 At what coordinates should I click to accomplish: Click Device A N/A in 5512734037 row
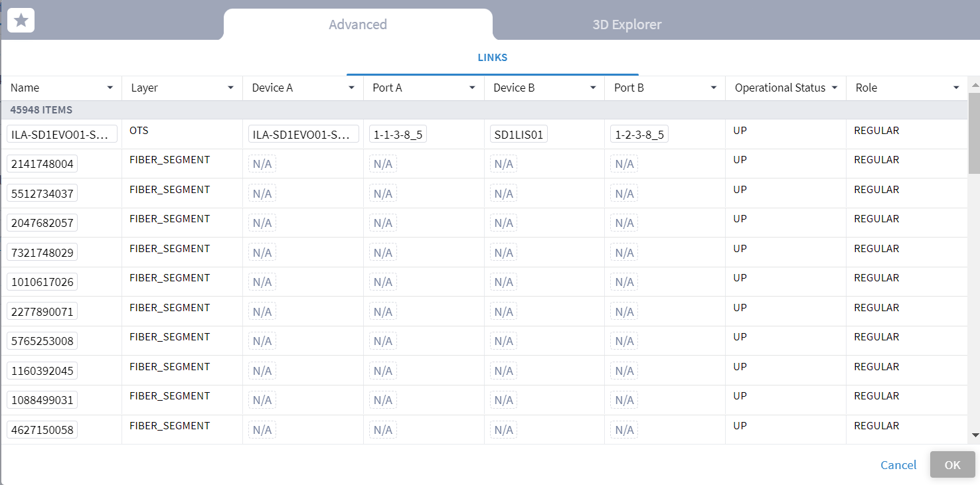262,194
